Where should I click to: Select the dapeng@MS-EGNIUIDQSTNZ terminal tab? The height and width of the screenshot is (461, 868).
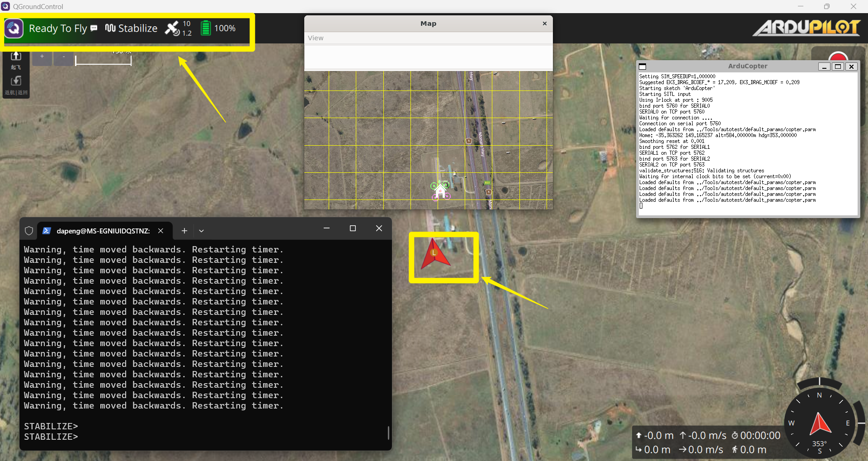103,231
